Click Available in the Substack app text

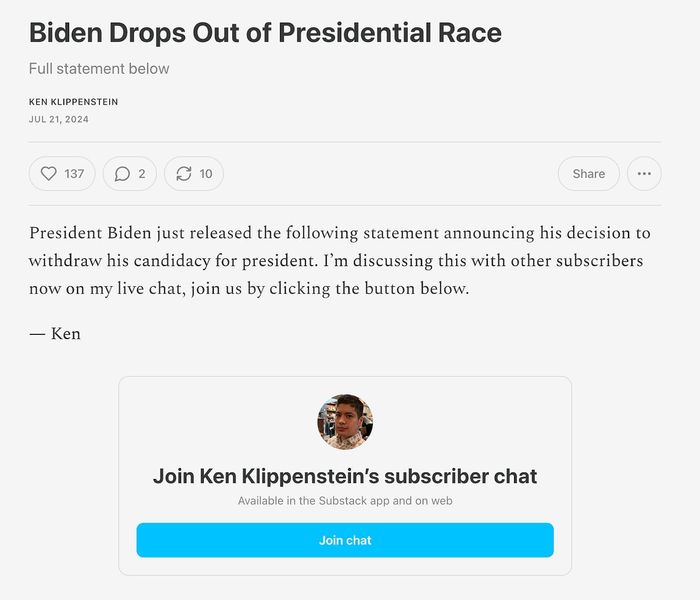tap(344, 500)
